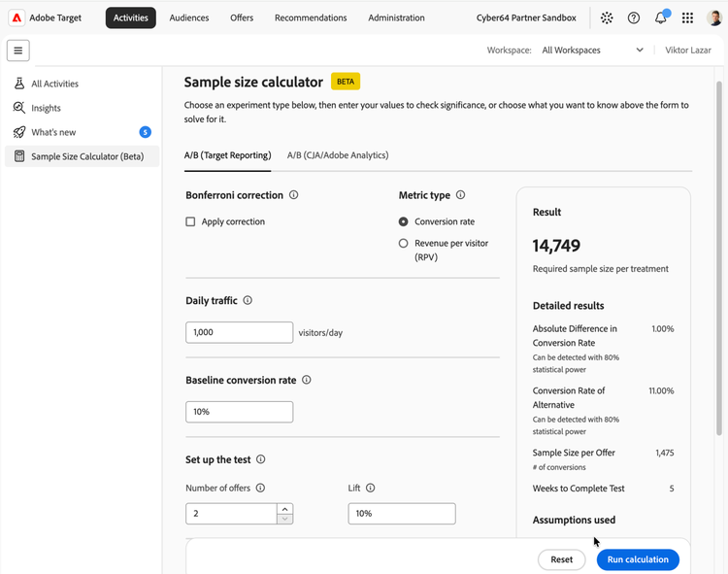Show info for Lift
Image resolution: width=728 pixels, height=574 pixels.
pyautogui.click(x=370, y=488)
